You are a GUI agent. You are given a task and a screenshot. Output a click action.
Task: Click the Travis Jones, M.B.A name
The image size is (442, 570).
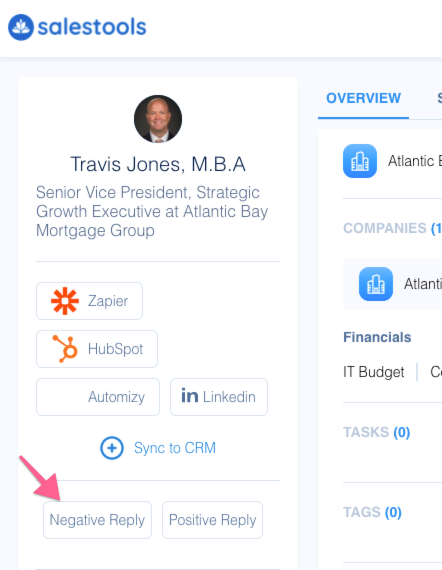[x=158, y=164]
